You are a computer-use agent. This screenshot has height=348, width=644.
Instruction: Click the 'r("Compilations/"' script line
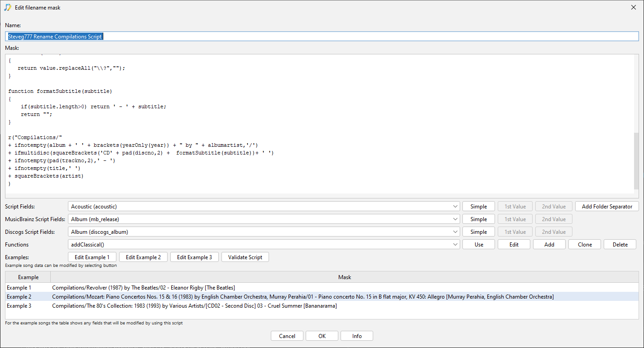pyautogui.click(x=35, y=137)
